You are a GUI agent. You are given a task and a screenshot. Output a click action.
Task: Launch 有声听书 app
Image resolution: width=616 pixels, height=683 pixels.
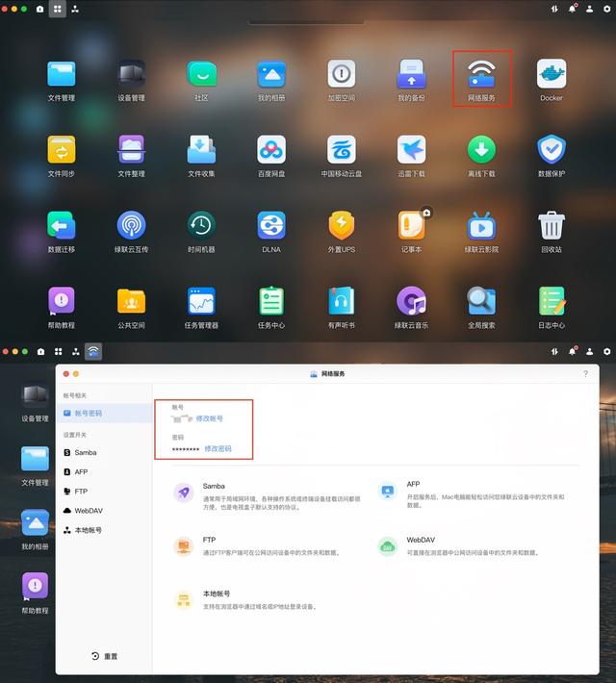click(342, 306)
